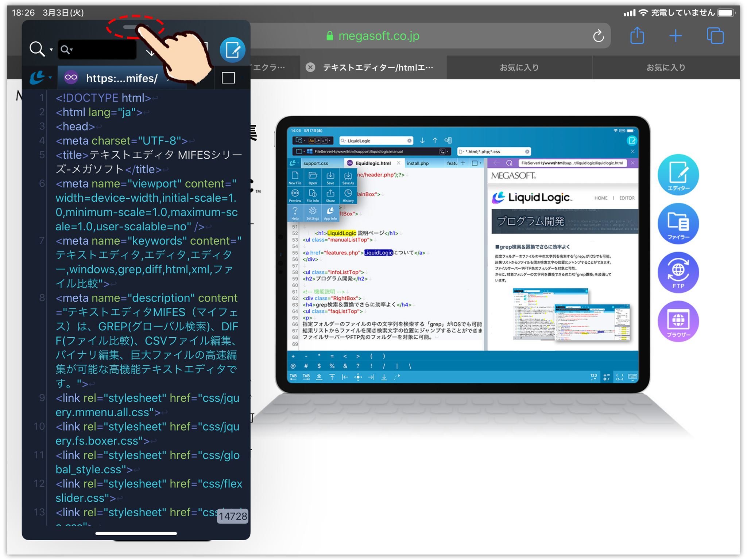
Task: Open the Safari tab overview icon
Action: pos(715,35)
